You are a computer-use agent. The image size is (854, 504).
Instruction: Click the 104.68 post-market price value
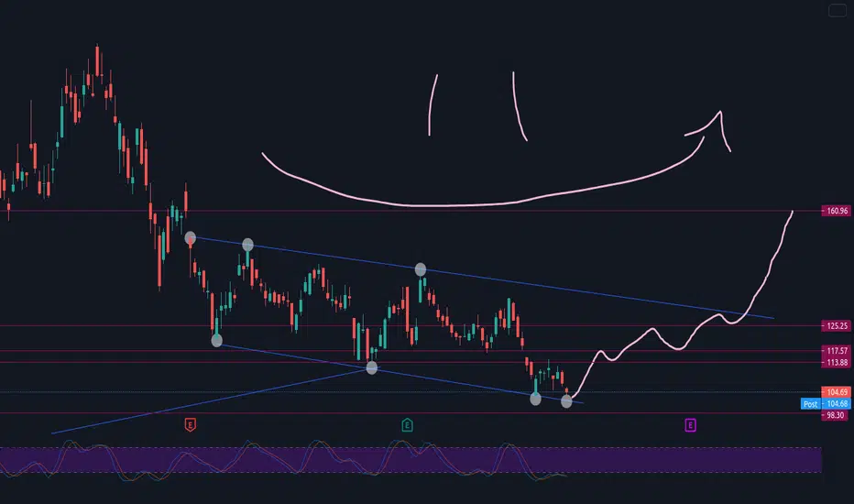click(x=838, y=404)
